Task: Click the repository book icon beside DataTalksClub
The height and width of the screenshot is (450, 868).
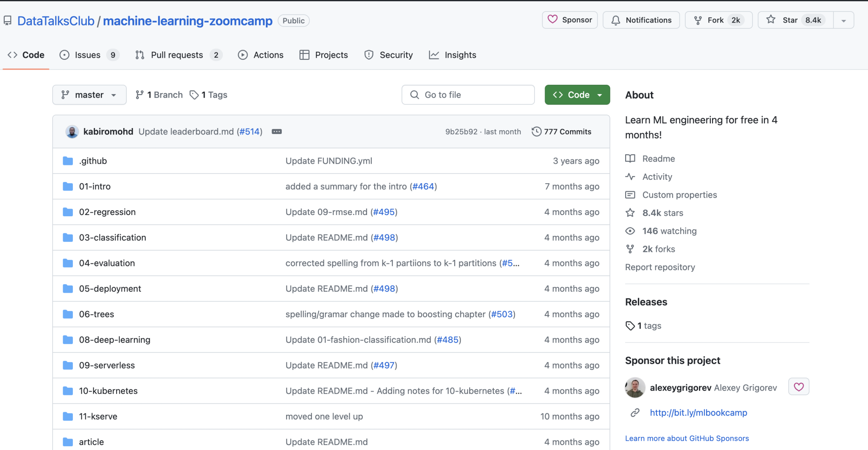Action: click(8, 20)
